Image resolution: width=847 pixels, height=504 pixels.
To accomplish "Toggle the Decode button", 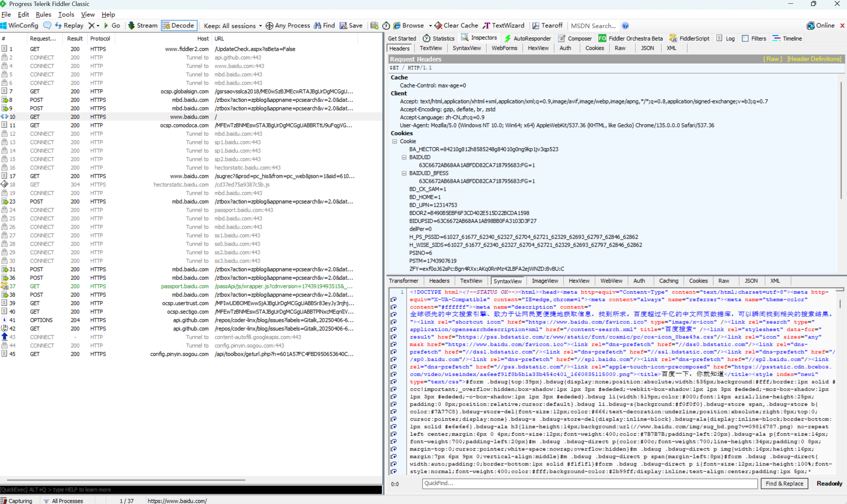I will [x=179, y=26].
